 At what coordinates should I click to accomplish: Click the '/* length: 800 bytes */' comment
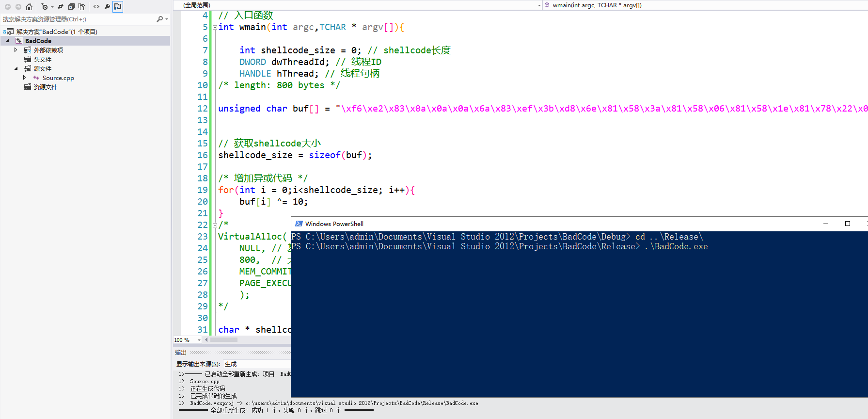pos(279,85)
